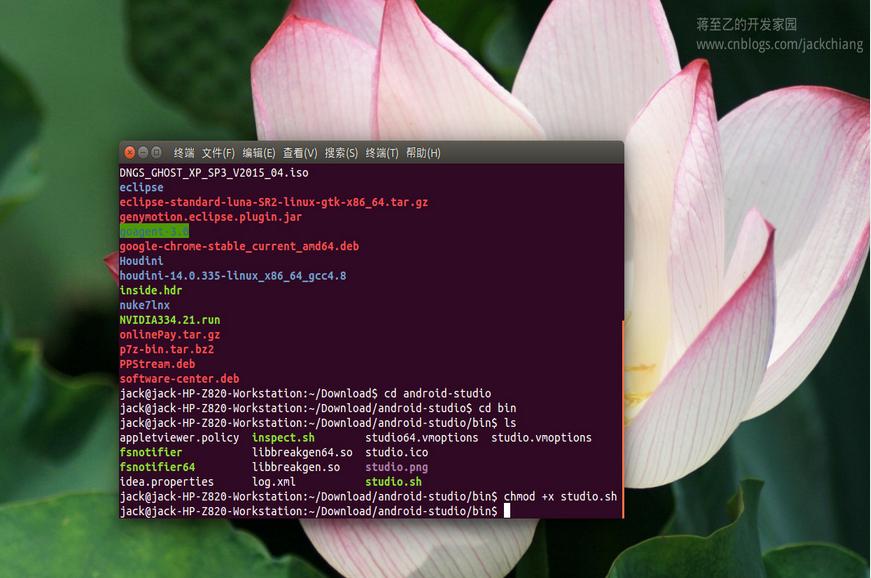
Task: Open the 编辑(E) menu
Action: point(259,153)
